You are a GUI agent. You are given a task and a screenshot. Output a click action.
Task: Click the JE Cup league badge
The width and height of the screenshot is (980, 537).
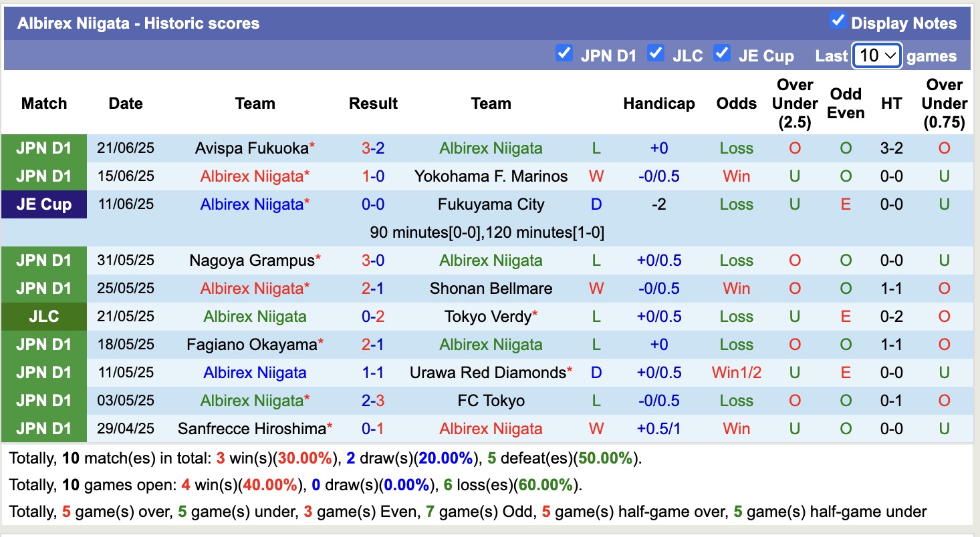coord(43,204)
